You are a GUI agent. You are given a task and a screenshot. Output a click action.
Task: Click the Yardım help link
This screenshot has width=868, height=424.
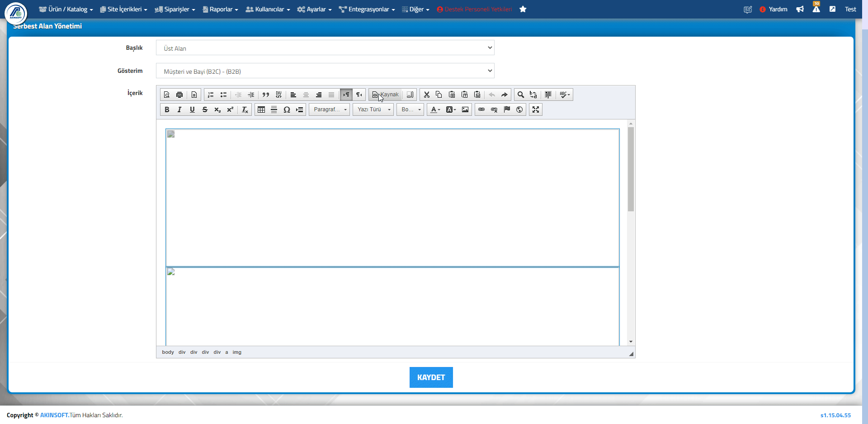coord(774,9)
